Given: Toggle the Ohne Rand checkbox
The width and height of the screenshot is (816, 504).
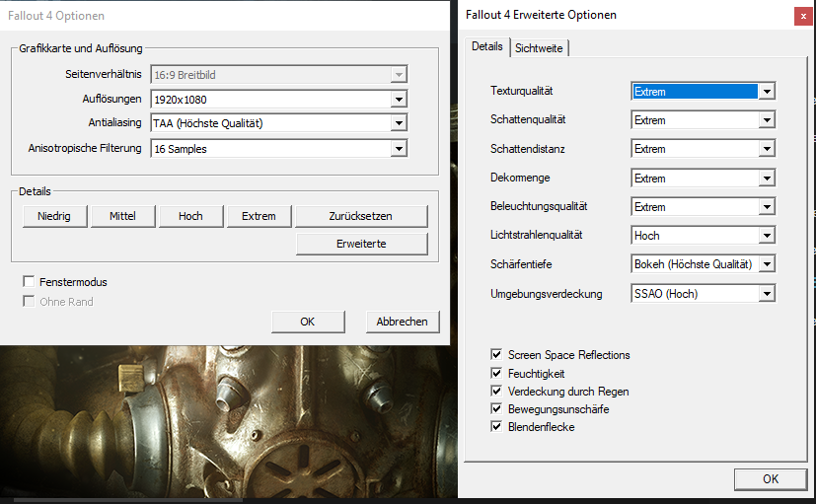Looking at the screenshot, I should [29, 302].
